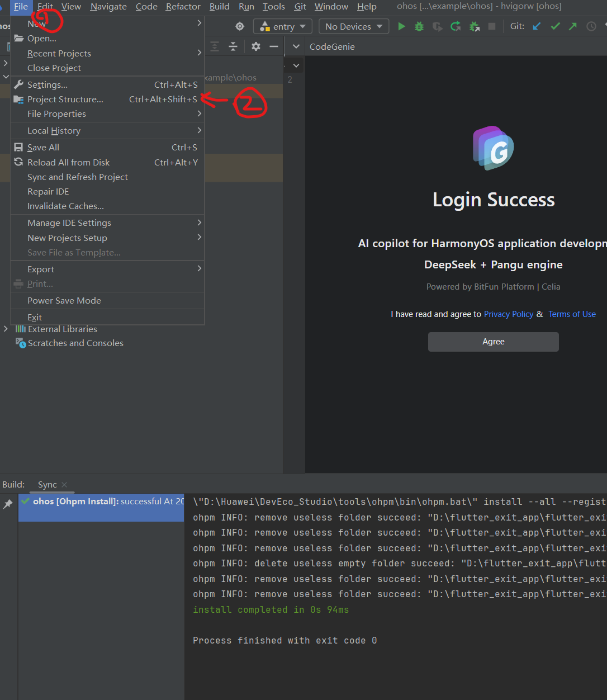This screenshot has width=607, height=700.
Task: Open the Tools menu
Action: click(274, 6)
